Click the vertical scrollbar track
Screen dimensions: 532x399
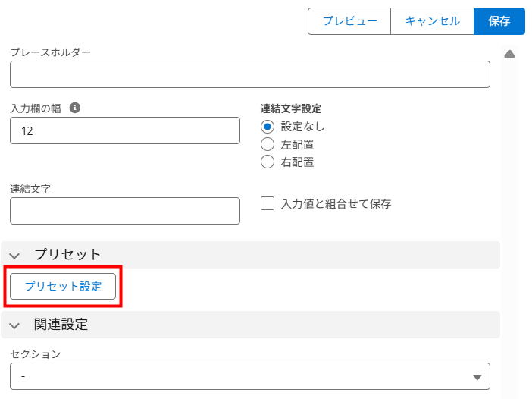click(510, 228)
